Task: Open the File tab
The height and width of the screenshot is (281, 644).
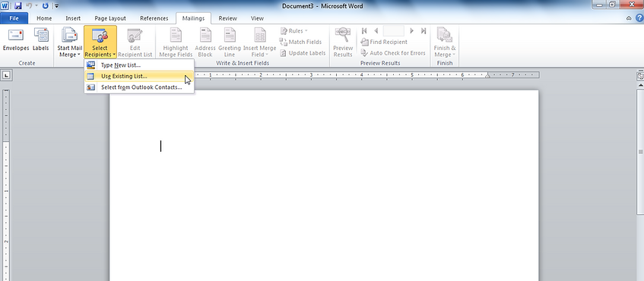Action: click(14, 18)
